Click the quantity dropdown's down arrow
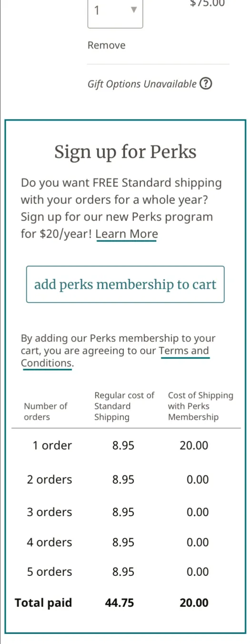The image size is (250, 644). 134,10
